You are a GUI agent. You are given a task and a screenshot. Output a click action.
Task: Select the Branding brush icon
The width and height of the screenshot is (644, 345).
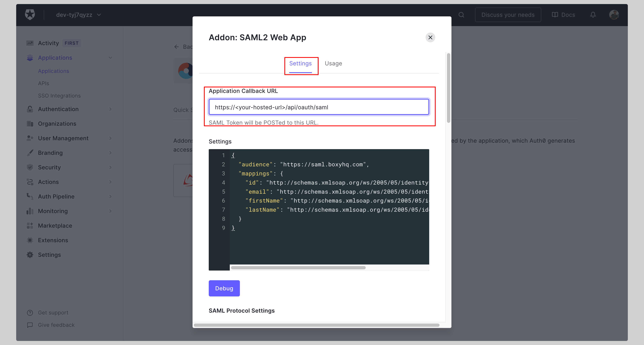point(30,153)
